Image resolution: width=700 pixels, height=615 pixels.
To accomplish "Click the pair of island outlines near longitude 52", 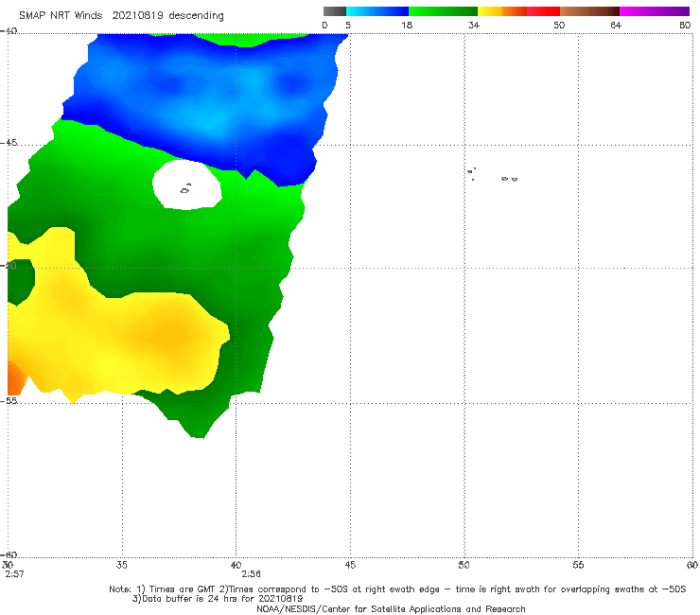I will [509, 179].
